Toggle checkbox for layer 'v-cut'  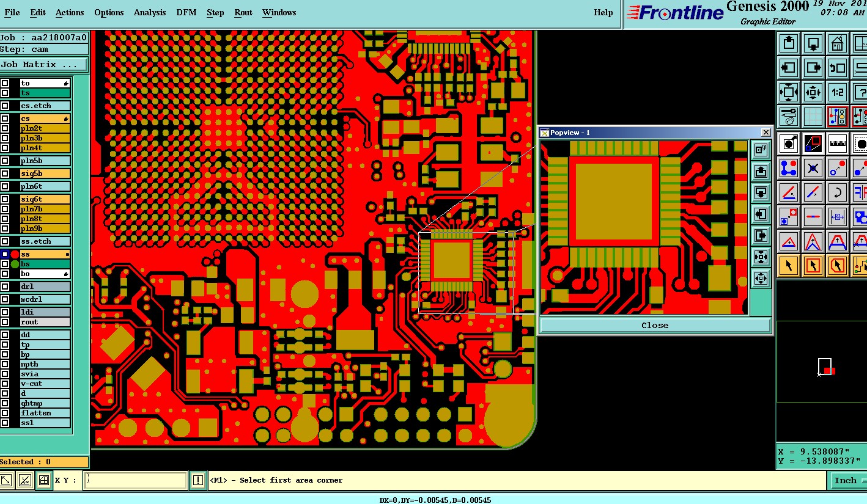tap(5, 384)
